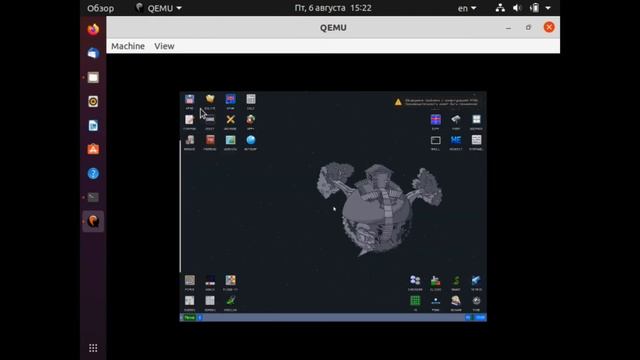Image resolution: width=640 pixels, height=360 pixels.
Task: Start the SEAWAR game icon
Action: [x=456, y=301]
